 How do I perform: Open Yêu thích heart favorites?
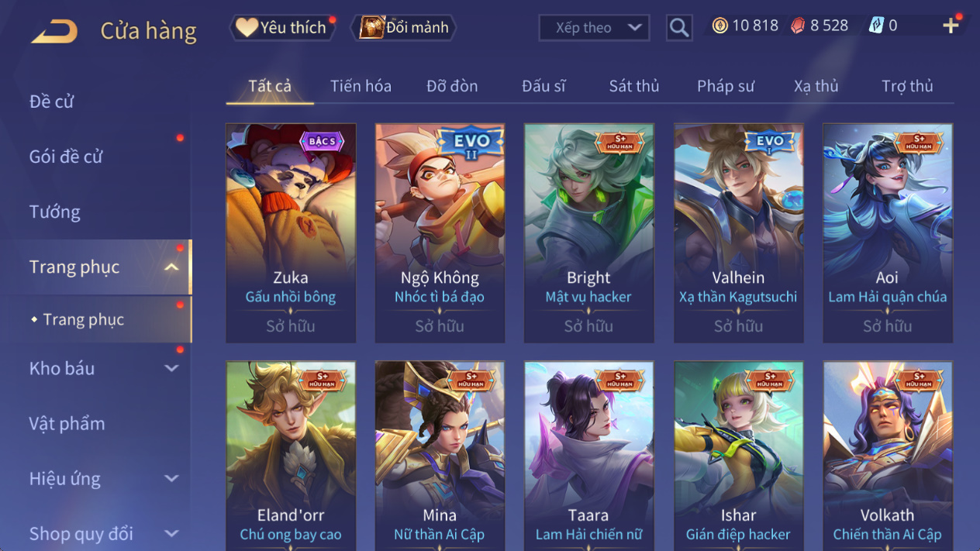(x=283, y=27)
